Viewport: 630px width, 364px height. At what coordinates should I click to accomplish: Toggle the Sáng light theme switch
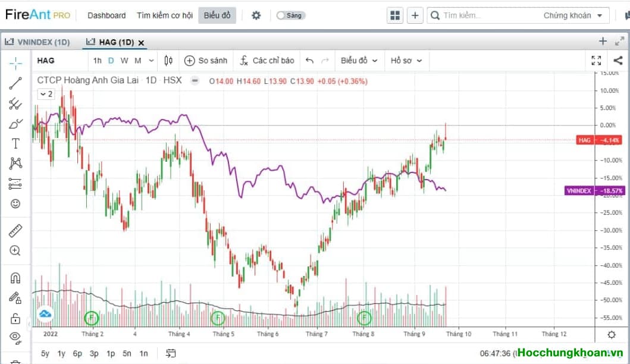[290, 15]
